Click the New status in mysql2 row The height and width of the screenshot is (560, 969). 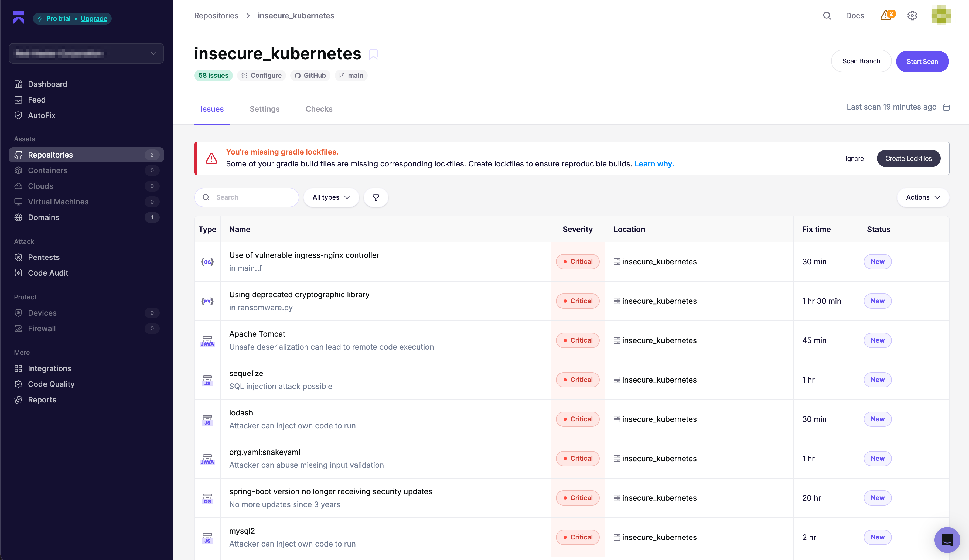[878, 537]
